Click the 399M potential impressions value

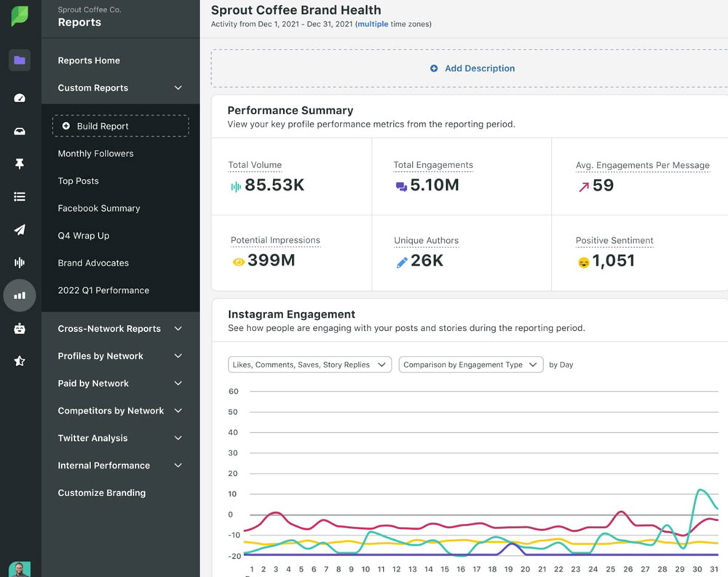tap(271, 260)
